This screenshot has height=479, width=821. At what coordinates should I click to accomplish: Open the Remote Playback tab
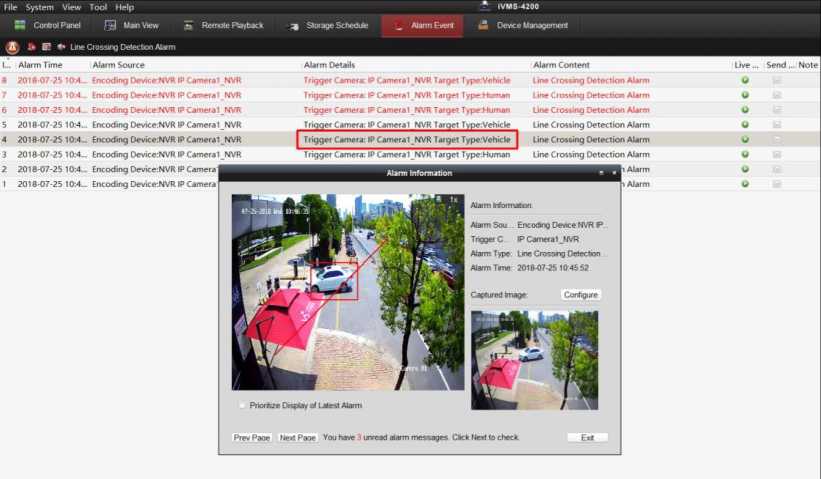222,25
